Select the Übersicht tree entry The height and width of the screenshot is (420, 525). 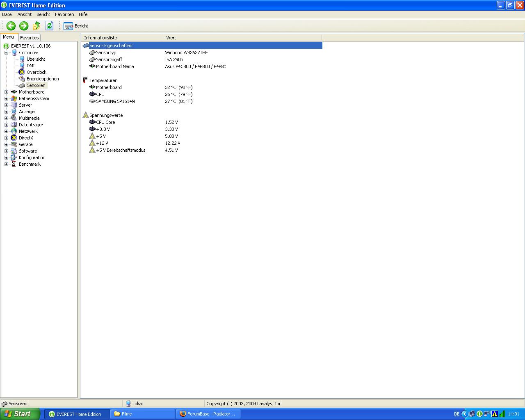pos(36,59)
